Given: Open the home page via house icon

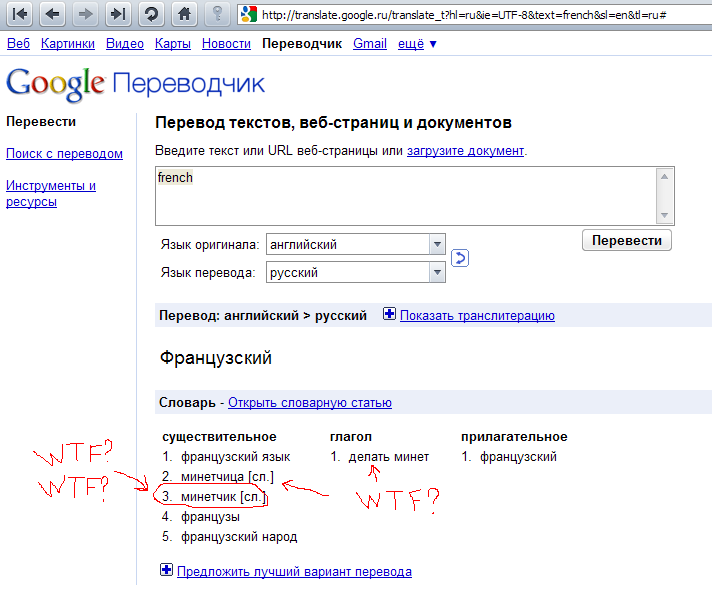Looking at the screenshot, I should 184,14.
